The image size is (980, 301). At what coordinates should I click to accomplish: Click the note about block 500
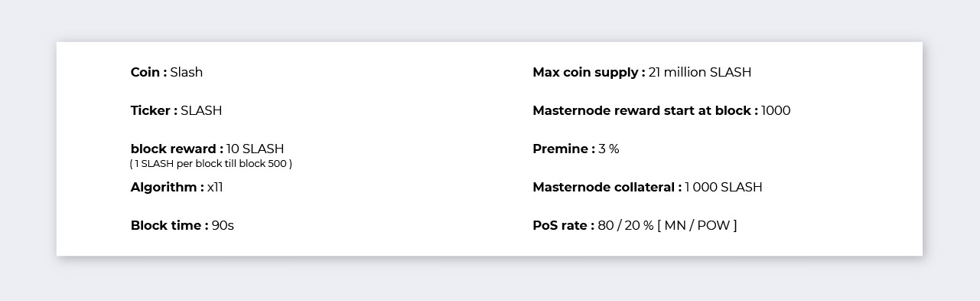point(211,163)
